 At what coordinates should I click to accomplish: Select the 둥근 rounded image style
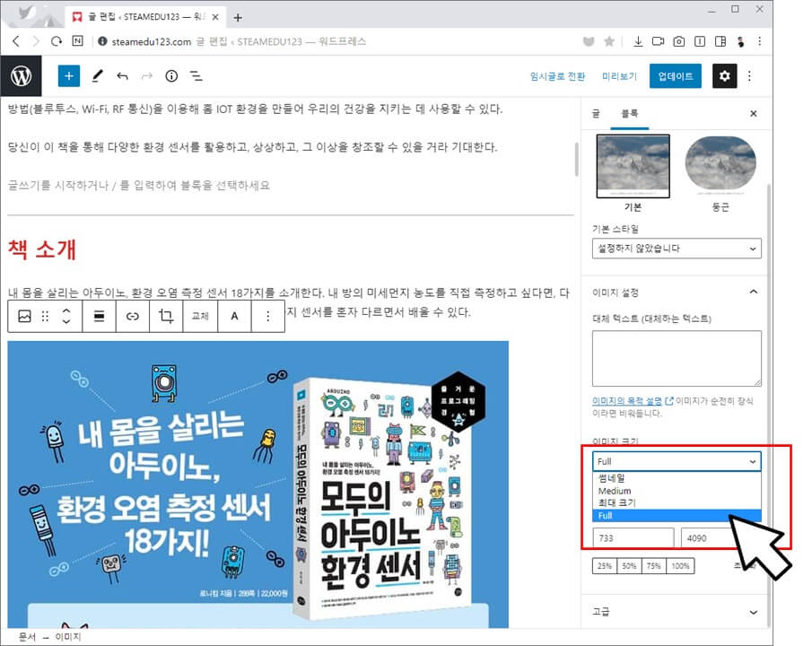coord(720,166)
